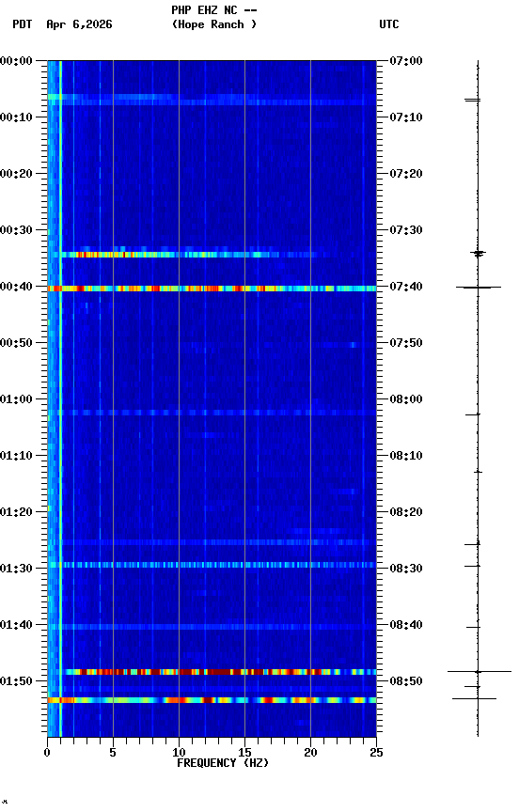The image size is (519, 812).
Task: Click the largest seismogram spike before 08:50
Action: [480, 672]
